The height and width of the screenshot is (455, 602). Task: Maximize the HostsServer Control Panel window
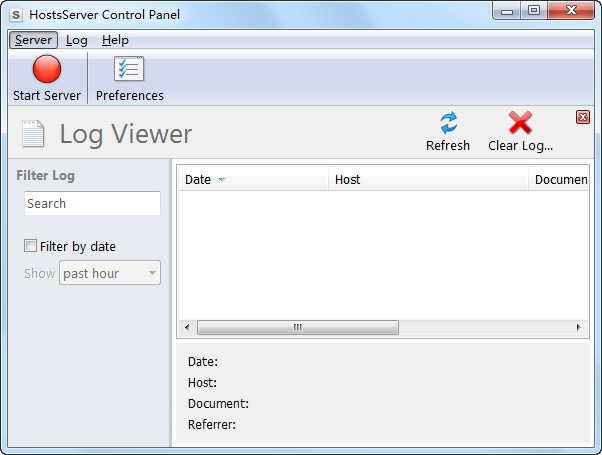pos(533,11)
